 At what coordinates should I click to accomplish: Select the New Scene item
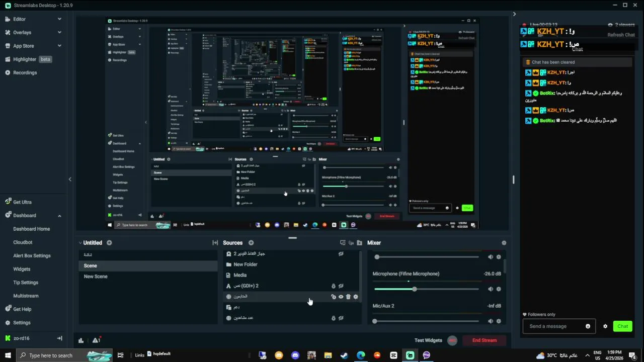tap(148, 277)
